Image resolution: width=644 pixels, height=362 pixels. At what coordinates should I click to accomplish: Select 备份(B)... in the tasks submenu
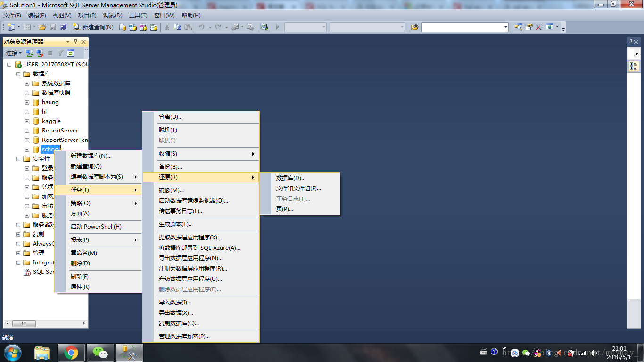[201, 167]
